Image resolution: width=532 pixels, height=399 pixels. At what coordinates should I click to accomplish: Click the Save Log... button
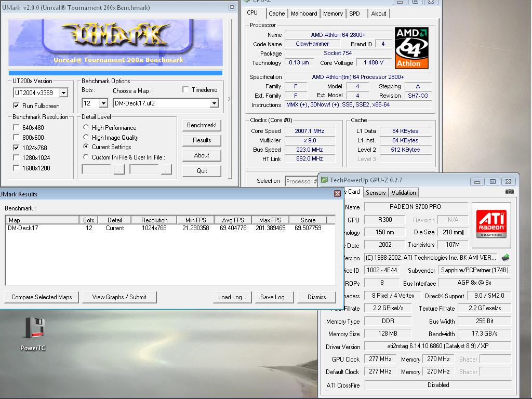274,297
